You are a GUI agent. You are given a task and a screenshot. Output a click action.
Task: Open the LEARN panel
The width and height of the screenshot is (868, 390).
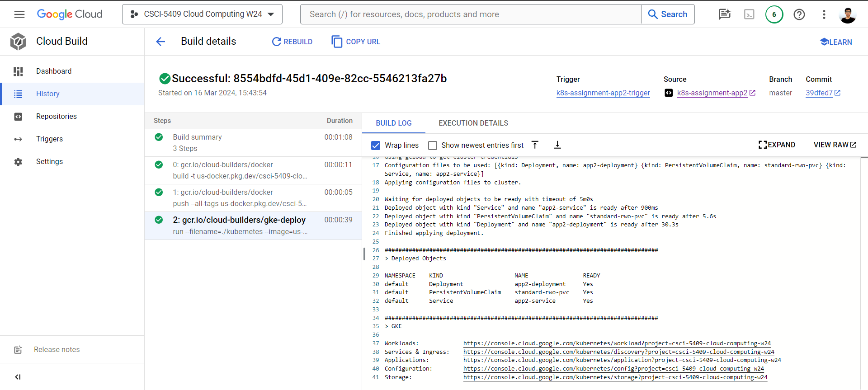tap(836, 42)
